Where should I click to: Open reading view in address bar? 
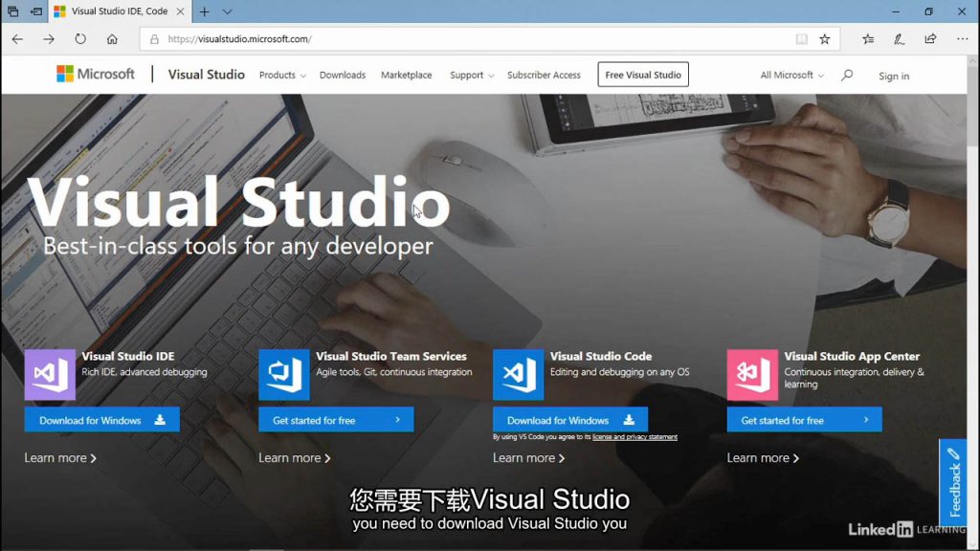coord(801,39)
